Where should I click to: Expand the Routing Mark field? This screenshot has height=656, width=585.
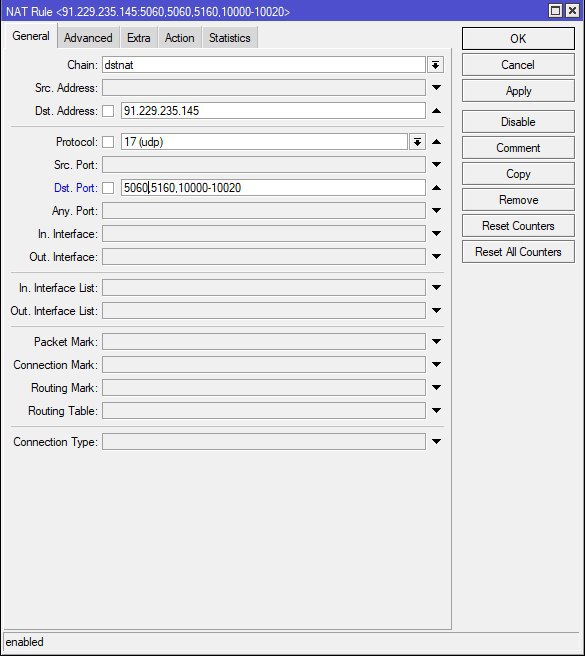coord(436,387)
